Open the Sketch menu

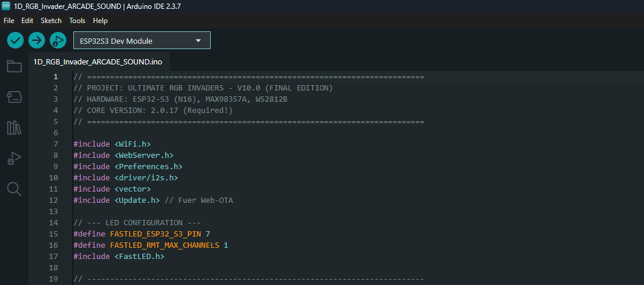click(x=51, y=21)
